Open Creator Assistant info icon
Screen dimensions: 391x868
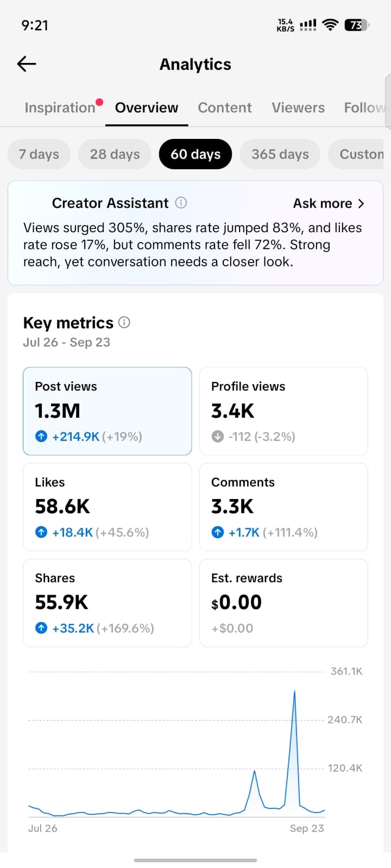(181, 203)
